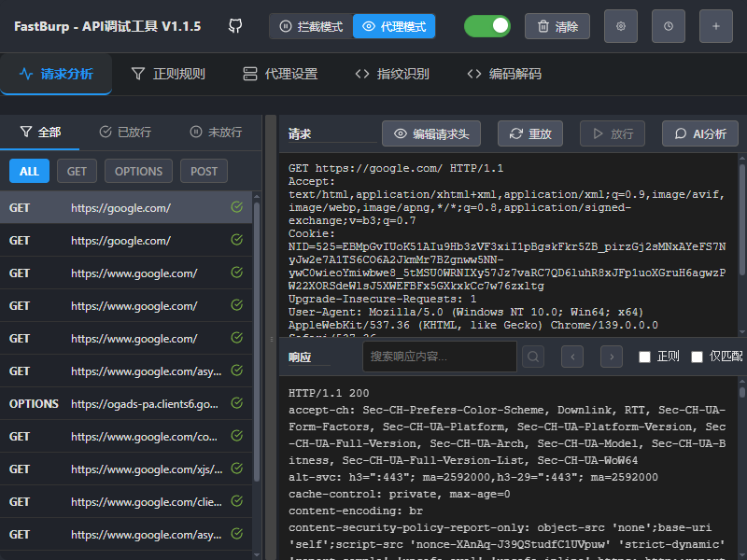Select GET https://www.google.com/xjs/... row

point(126,469)
